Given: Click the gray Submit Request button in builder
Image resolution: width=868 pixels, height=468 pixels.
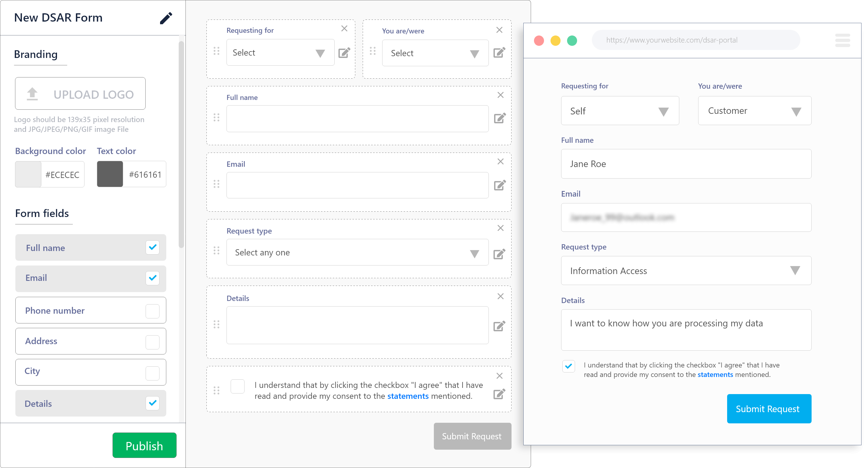Looking at the screenshot, I should [x=473, y=436].
